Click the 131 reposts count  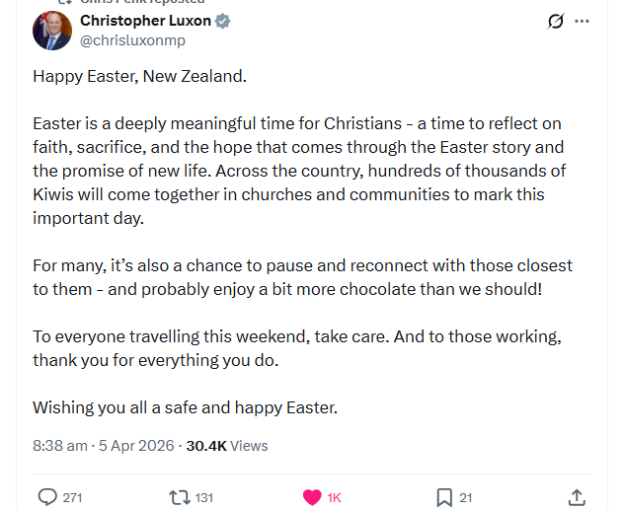click(204, 497)
